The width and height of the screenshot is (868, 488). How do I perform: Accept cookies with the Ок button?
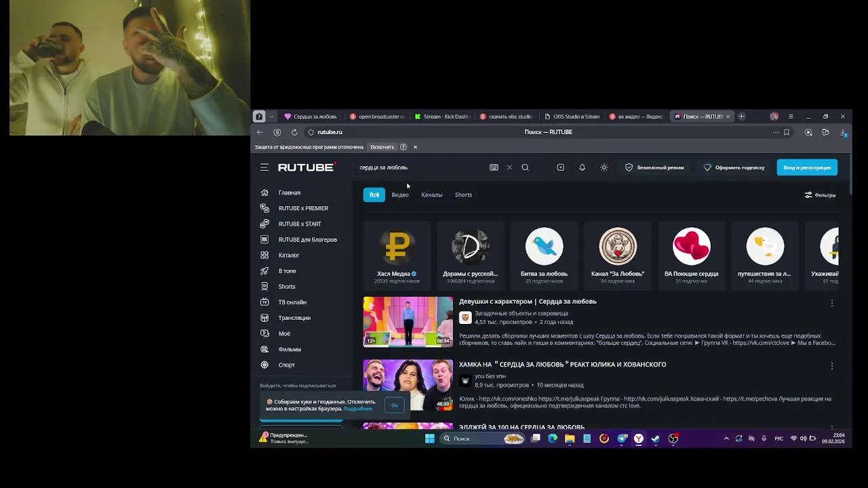coord(394,405)
